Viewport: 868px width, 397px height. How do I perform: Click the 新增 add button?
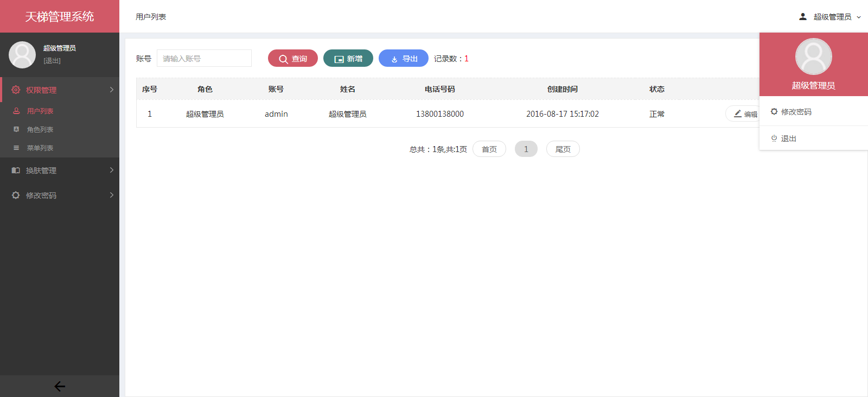[348, 58]
